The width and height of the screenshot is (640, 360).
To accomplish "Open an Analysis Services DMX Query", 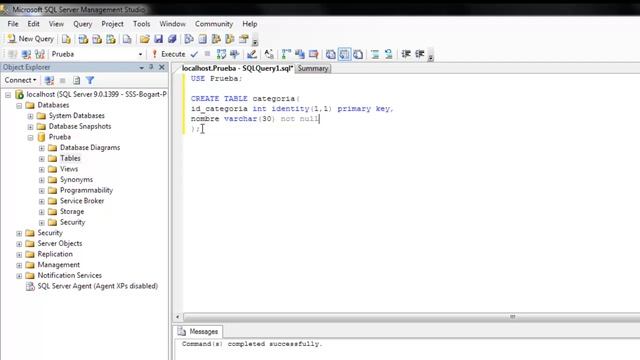I will click(x=97, y=39).
